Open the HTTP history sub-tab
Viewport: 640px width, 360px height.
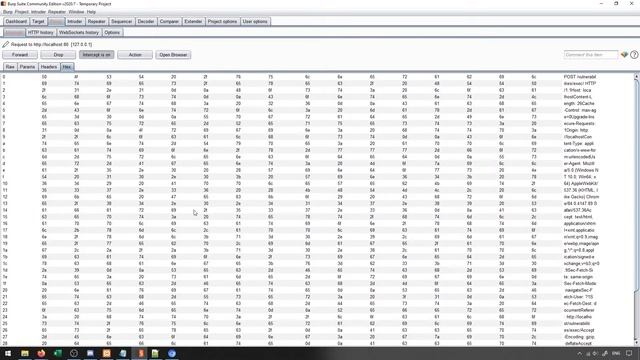click(40, 32)
